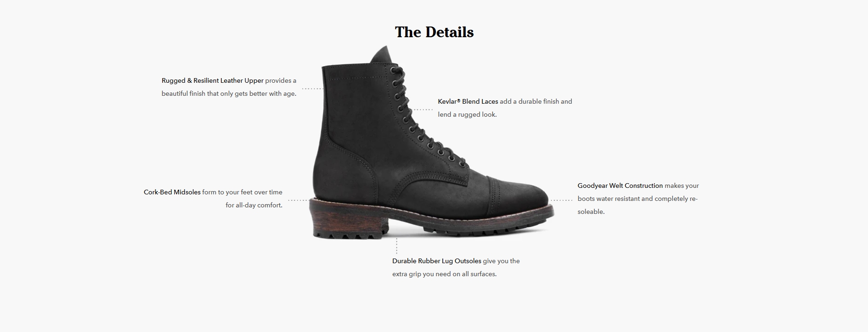
Task: Click the dotted line beside Kevlar laces text
Action: coord(423,110)
